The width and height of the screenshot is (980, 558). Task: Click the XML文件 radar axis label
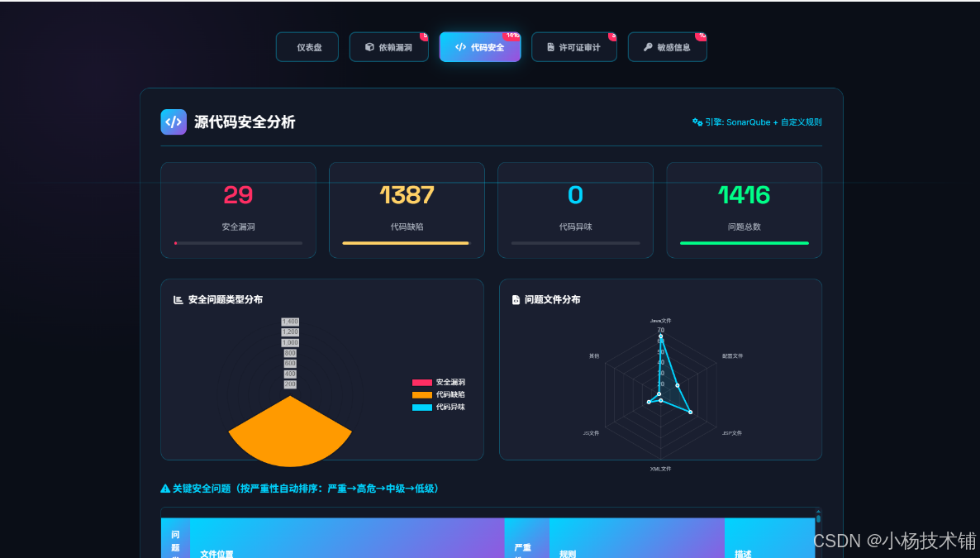[x=660, y=469]
